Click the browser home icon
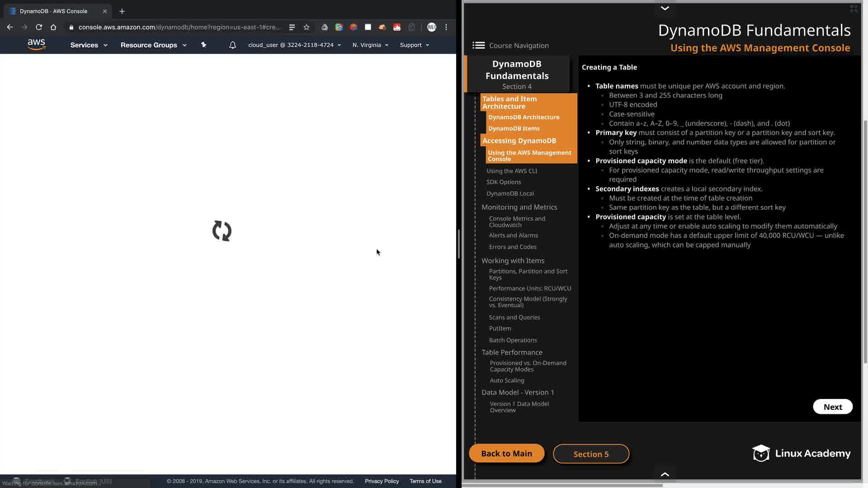868x488 pixels. click(x=53, y=27)
